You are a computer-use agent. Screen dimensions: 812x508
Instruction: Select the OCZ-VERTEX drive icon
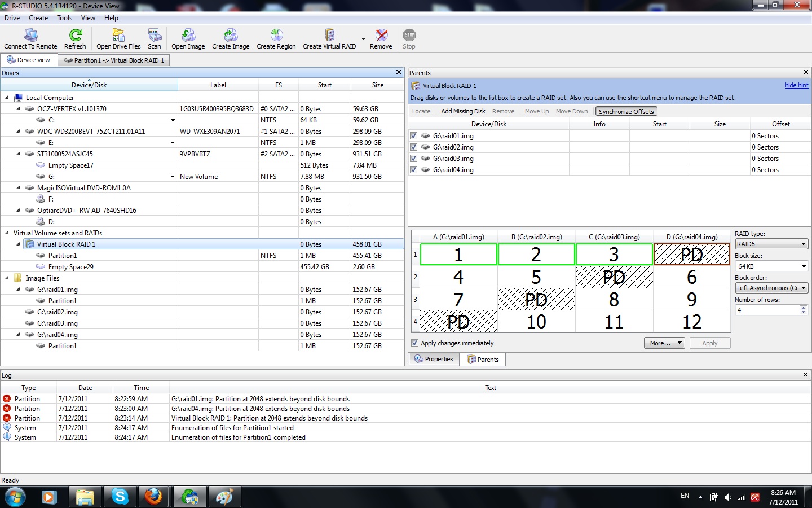pos(30,109)
